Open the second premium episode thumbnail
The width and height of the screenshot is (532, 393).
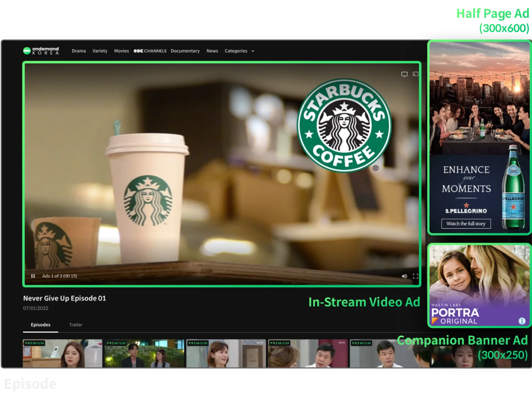click(x=144, y=353)
